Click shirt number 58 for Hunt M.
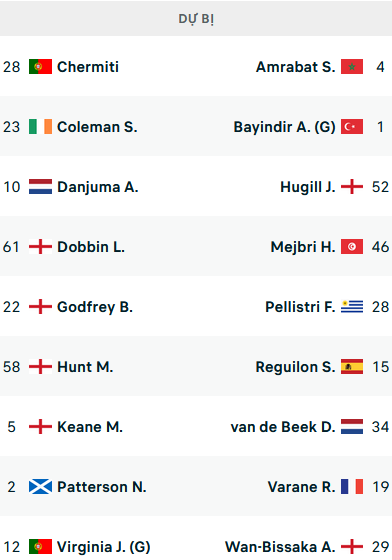Image resolution: width=392 pixels, height=560 pixels. click(x=11, y=367)
